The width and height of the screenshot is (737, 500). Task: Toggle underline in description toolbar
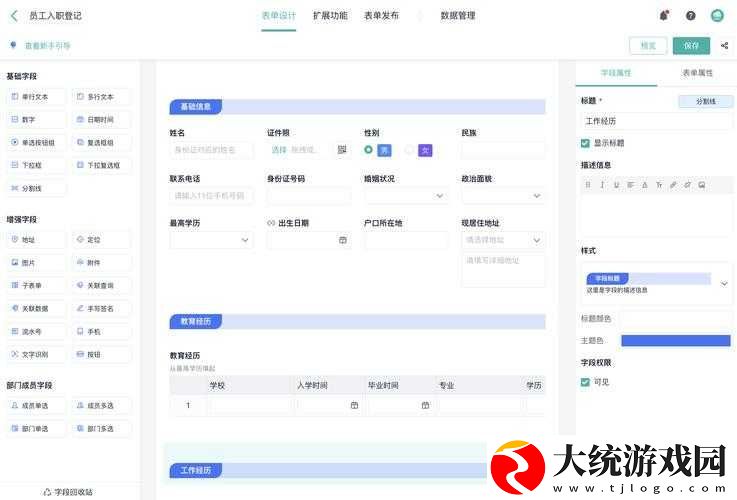click(616, 185)
